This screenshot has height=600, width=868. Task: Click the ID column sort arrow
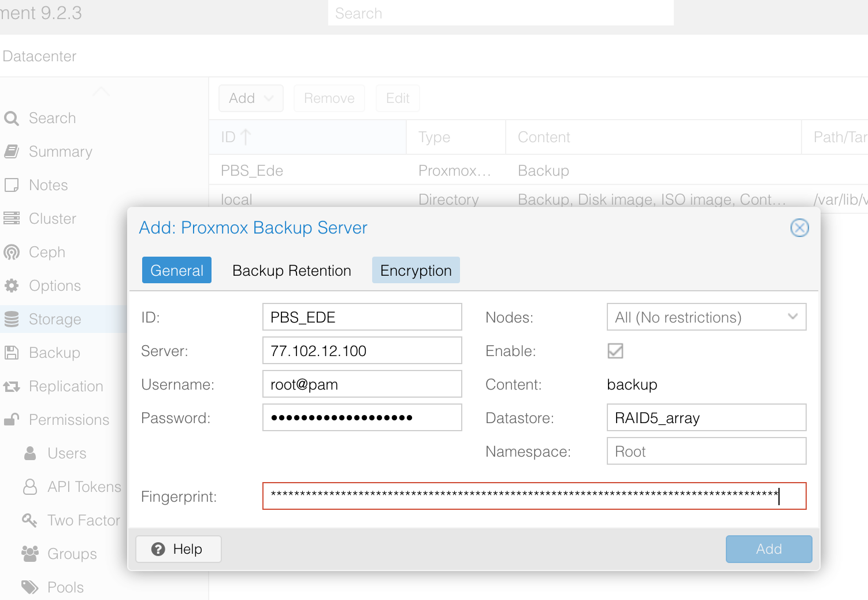coord(246,137)
